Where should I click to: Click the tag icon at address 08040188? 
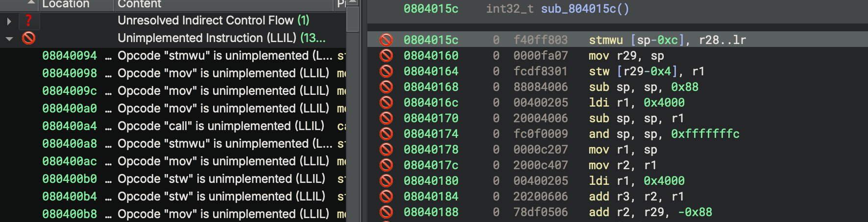386,212
